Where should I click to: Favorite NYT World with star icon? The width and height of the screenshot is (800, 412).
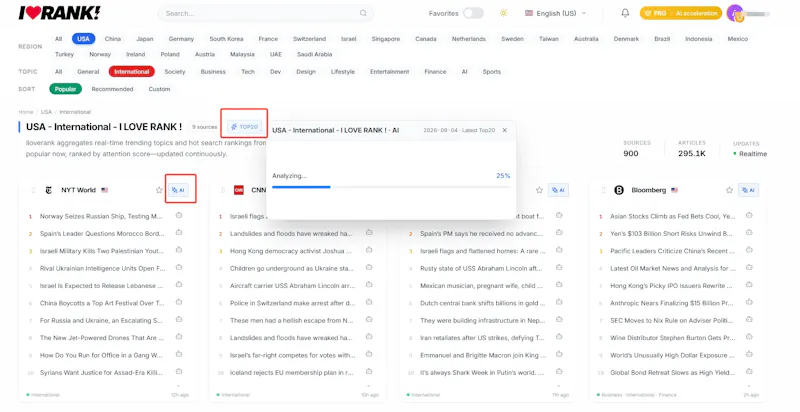(159, 190)
